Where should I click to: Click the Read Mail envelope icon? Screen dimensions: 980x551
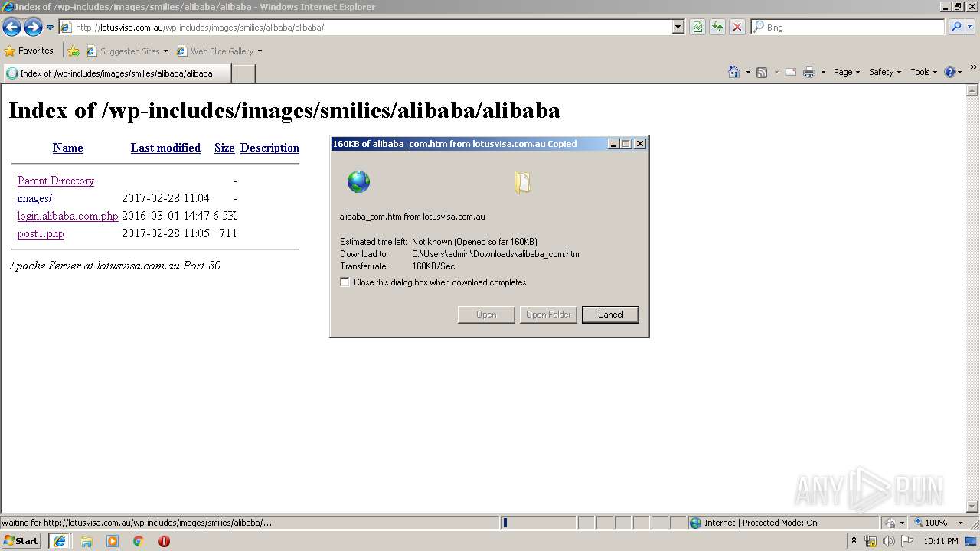tap(791, 72)
